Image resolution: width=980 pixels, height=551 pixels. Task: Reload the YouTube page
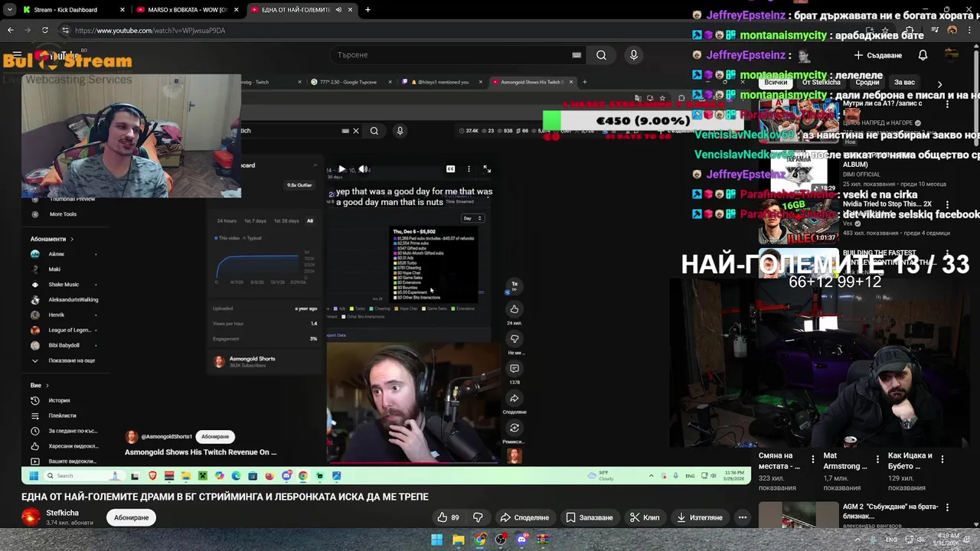tap(45, 31)
